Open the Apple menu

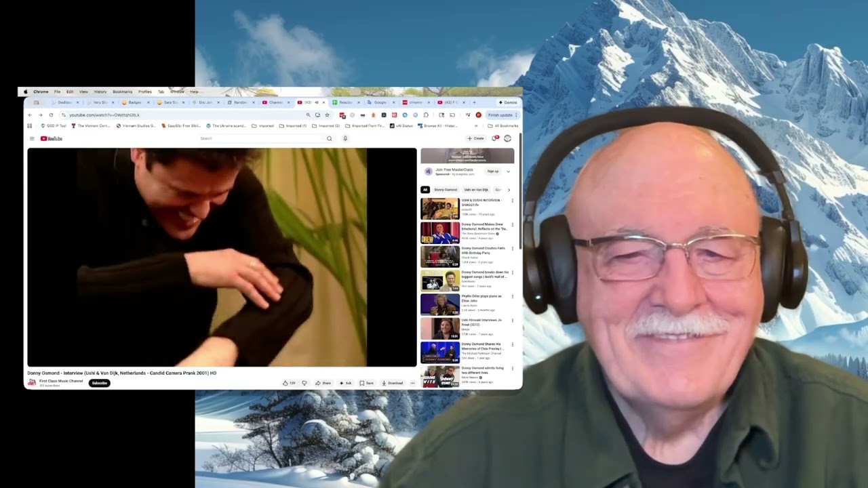click(x=26, y=91)
